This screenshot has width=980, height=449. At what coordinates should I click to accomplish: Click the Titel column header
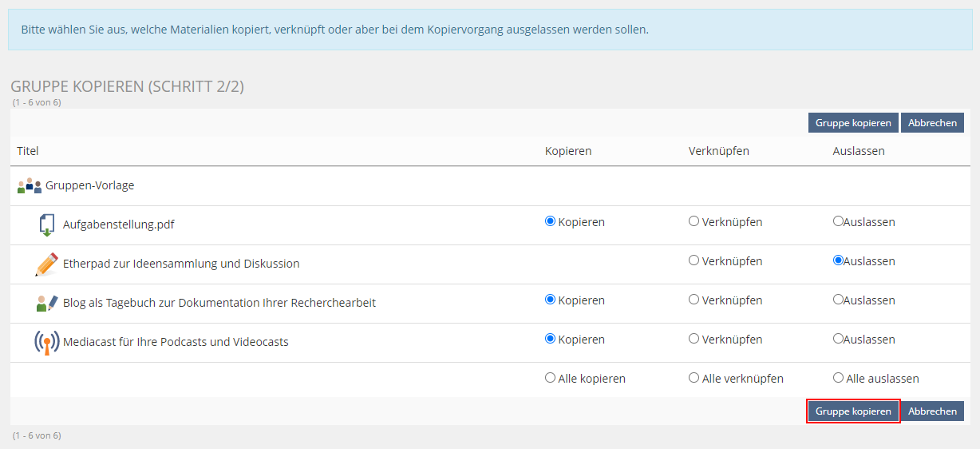[x=28, y=151]
